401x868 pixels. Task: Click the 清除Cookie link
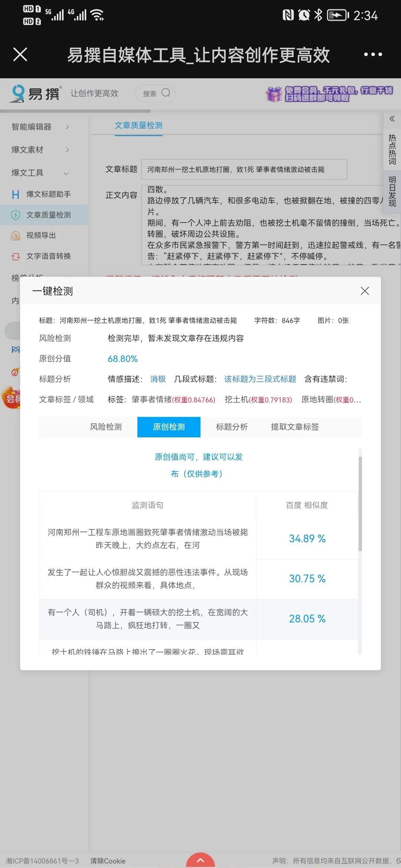coord(108,861)
